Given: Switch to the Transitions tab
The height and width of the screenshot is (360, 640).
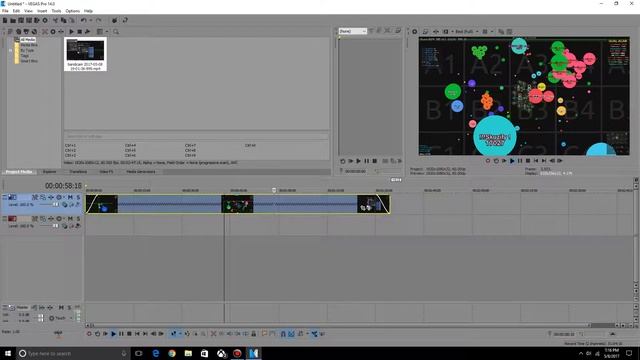Looking at the screenshot, I should [78, 172].
